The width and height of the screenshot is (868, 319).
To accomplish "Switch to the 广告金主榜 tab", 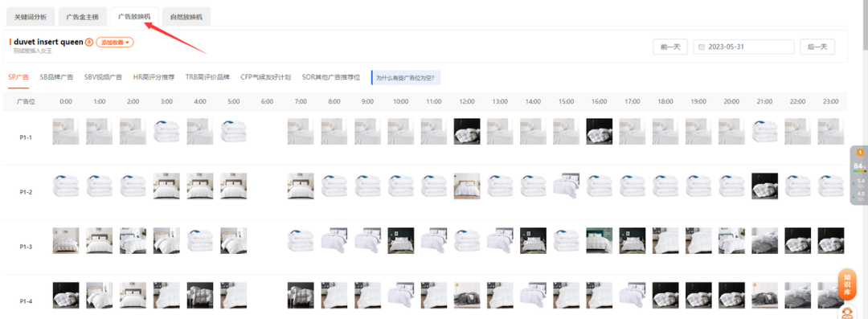I will [83, 17].
